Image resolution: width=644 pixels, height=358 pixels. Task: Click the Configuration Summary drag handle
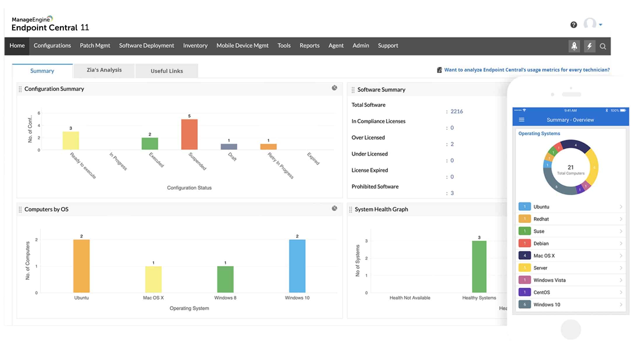[20, 89]
